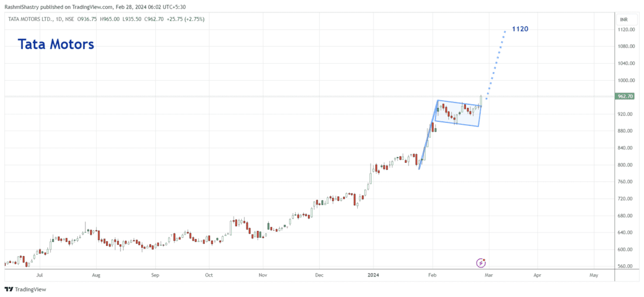
Task: Click the dotted blue projection line
Action: (x=495, y=63)
